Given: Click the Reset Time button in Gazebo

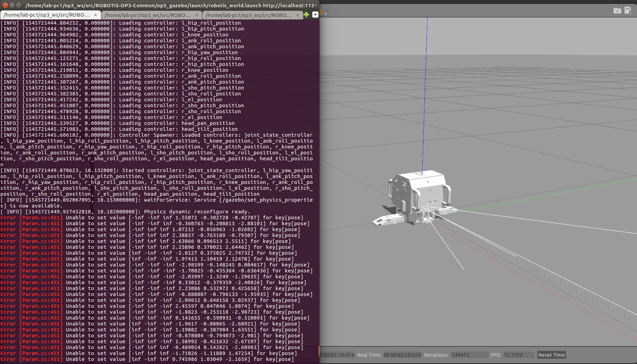Looking at the screenshot, I should coord(551,355).
